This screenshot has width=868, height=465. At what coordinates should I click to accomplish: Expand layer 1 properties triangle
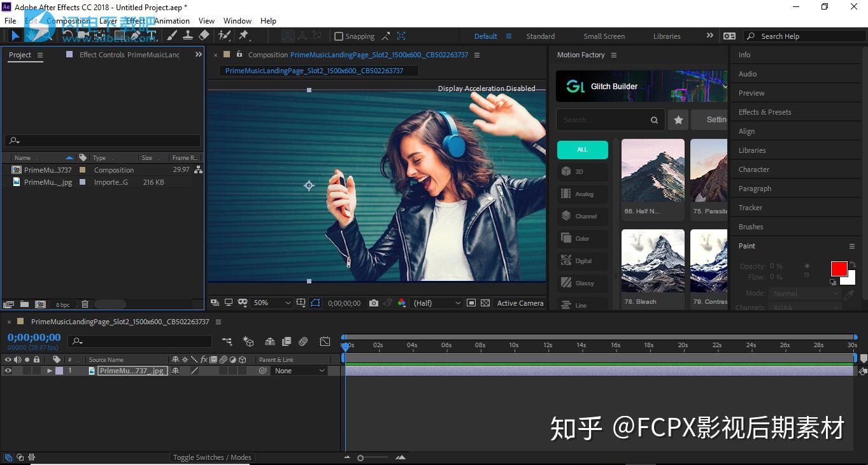(50, 371)
